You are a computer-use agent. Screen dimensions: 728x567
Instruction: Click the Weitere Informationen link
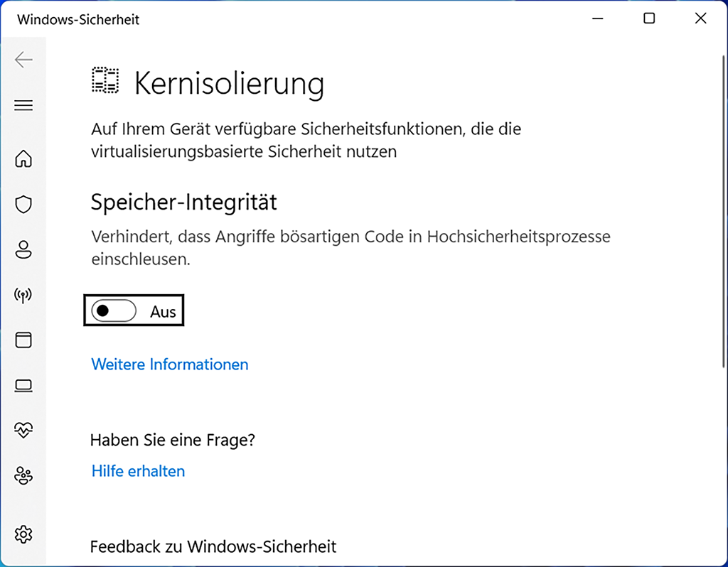pyautogui.click(x=170, y=364)
